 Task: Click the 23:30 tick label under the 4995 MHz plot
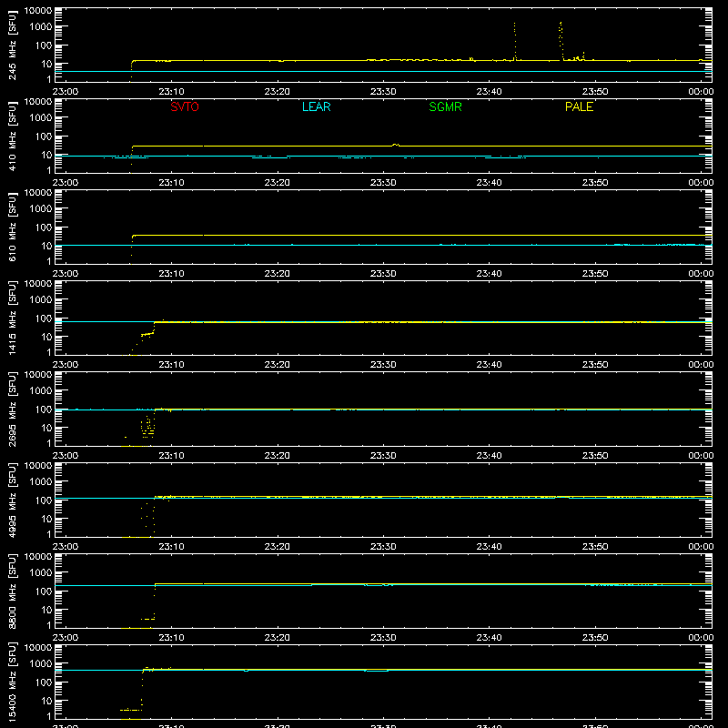click(383, 547)
